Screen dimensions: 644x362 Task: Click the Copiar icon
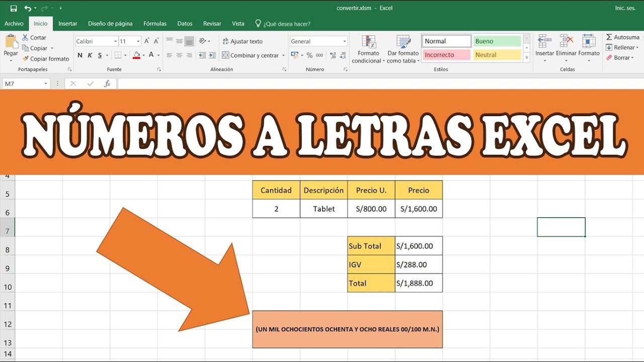click(x=25, y=48)
